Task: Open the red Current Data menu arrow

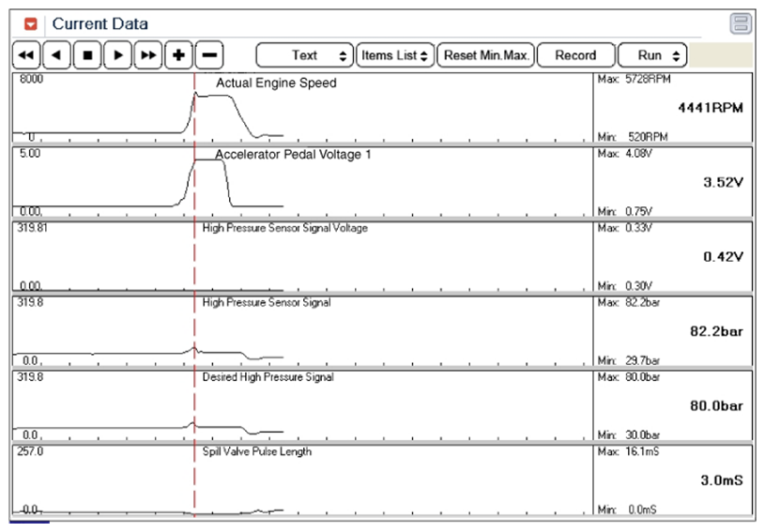Action: 31,24
